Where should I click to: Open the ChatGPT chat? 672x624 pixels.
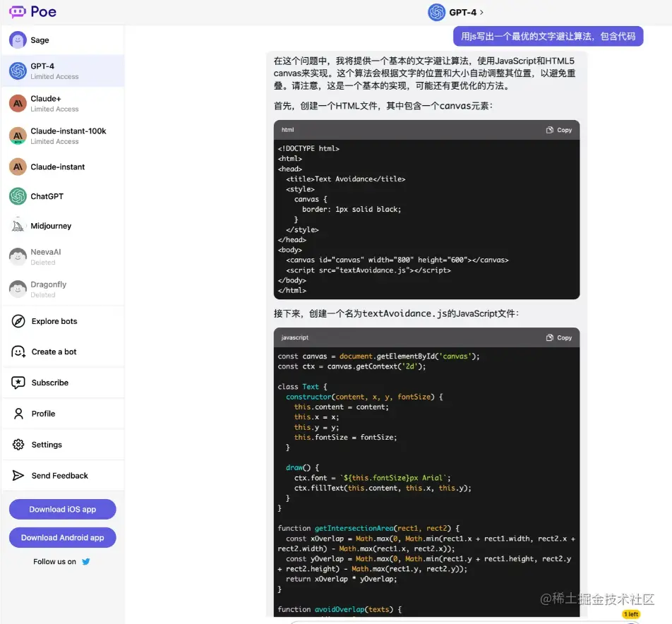[63, 196]
